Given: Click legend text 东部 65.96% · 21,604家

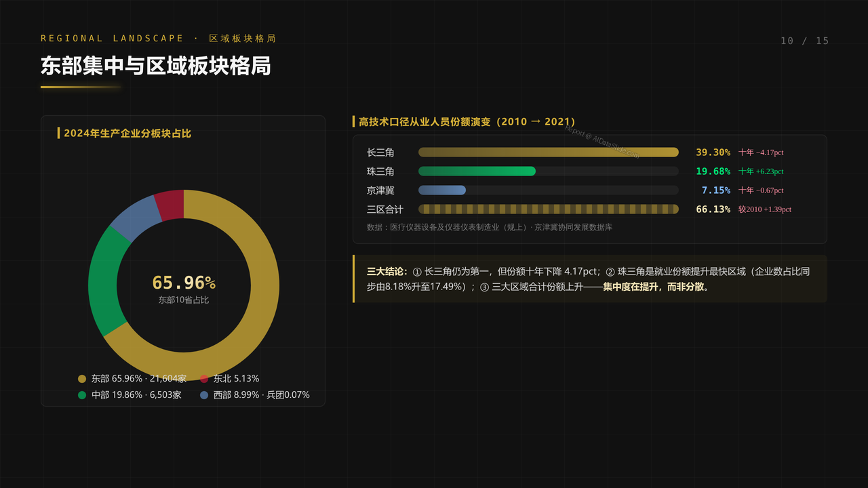Looking at the screenshot, I should [139, 379].
